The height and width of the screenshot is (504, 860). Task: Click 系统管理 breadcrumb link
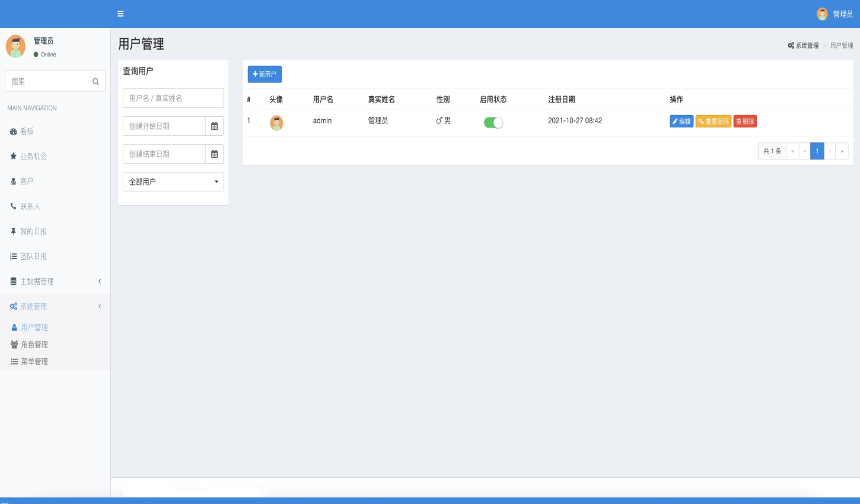coord(803,46)
